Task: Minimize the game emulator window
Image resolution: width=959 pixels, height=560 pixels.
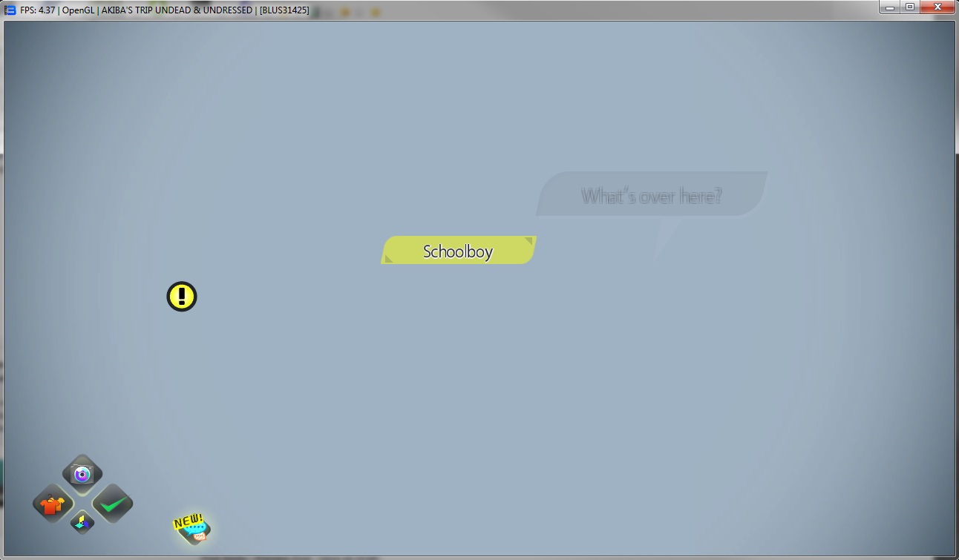Action: tap(891, 7)
